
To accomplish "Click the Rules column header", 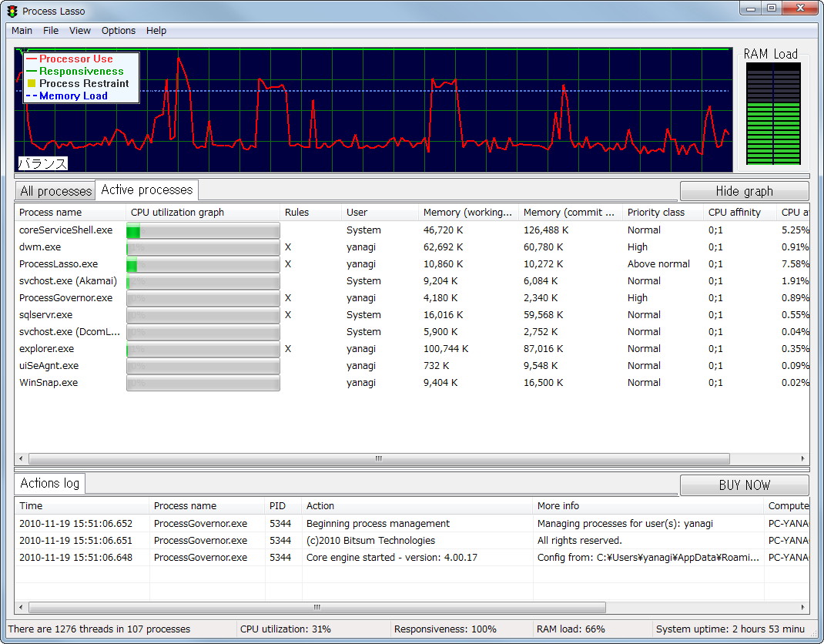I will click(x=310, y=213).
